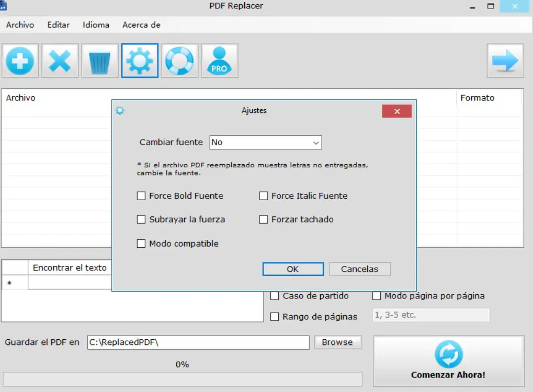Open the Acerca de menu
The height and width of the screenshot is (392, 533).
coord(141,25)
